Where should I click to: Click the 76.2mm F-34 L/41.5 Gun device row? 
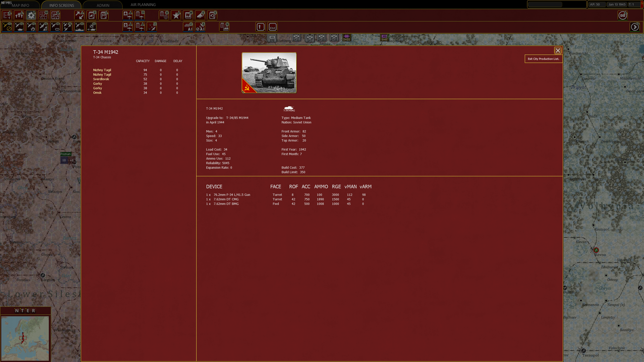[286, 195]
